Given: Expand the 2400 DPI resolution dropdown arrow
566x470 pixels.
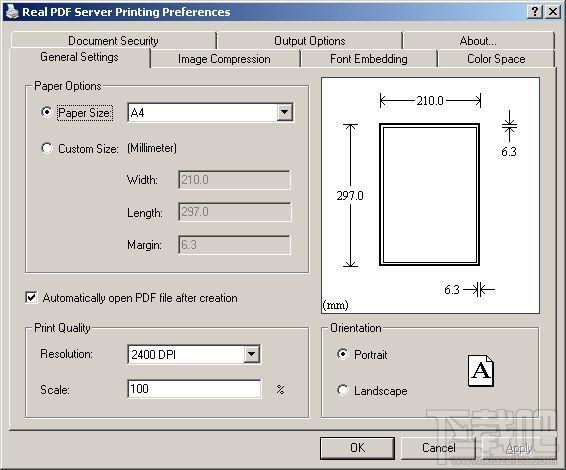Looking at the screenshot, I should click(251, 354).
